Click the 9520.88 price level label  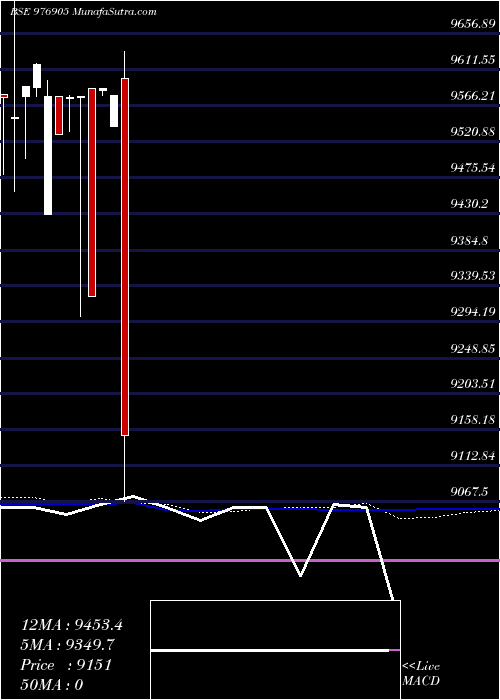473,132
